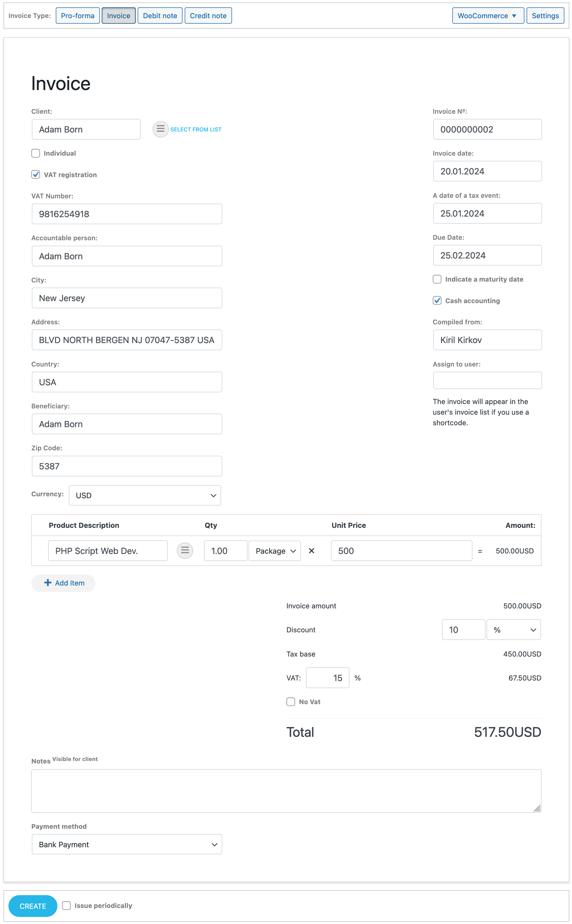
Task: Click the hamburger icon beside PHP Script Web Dev.
Action: click(185, 551)
